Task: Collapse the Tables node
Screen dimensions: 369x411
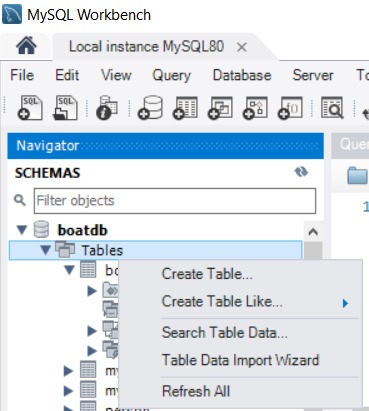Action: click(45, 250)
